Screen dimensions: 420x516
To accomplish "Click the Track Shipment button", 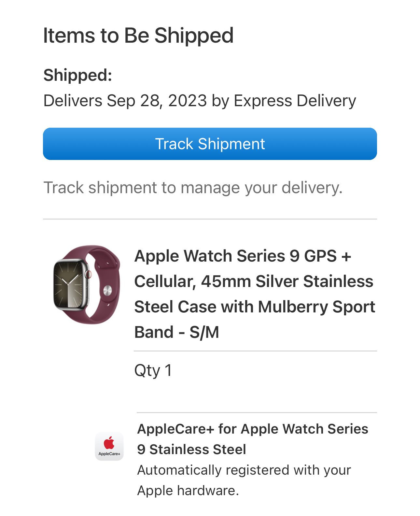I will (x=210, y=144).
